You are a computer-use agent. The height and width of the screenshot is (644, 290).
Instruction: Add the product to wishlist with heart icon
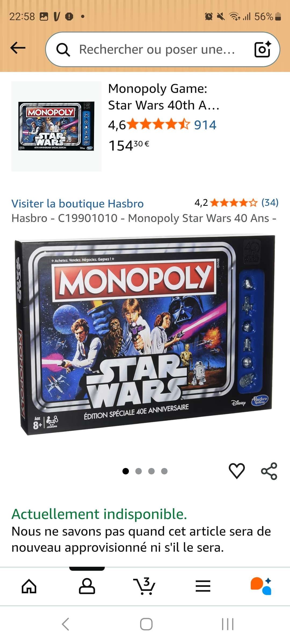[x=237, y=471]
